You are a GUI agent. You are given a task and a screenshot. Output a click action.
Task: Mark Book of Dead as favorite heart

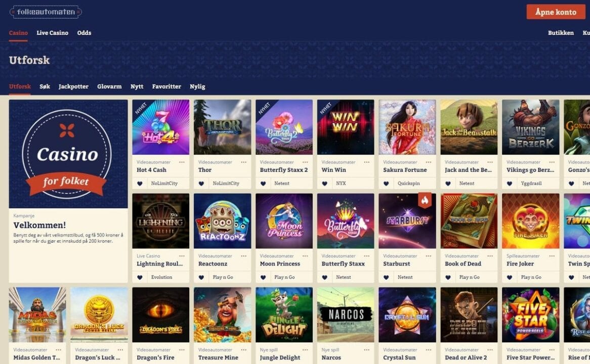[x=448, y=278]
